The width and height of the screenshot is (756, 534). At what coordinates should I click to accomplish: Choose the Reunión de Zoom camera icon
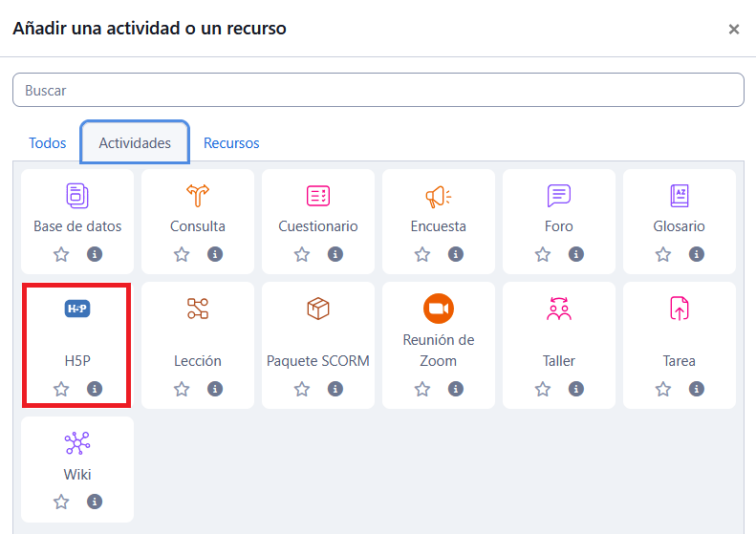[439, 309]
